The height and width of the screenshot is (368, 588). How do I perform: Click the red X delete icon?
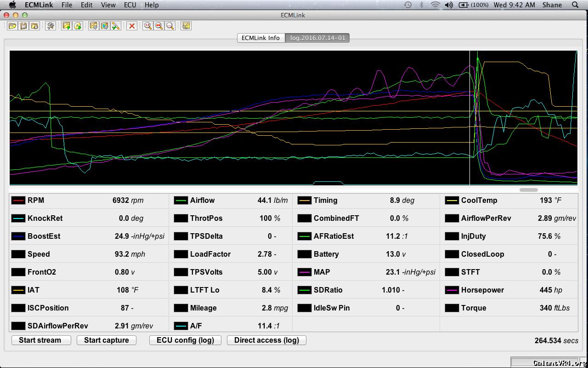click(132, 26)
